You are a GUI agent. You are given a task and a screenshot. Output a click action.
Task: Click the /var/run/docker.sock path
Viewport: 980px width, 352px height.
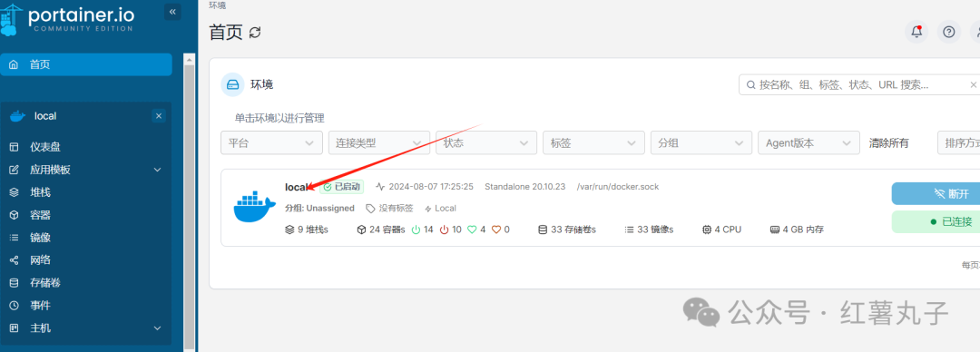[x=618, y=187]
